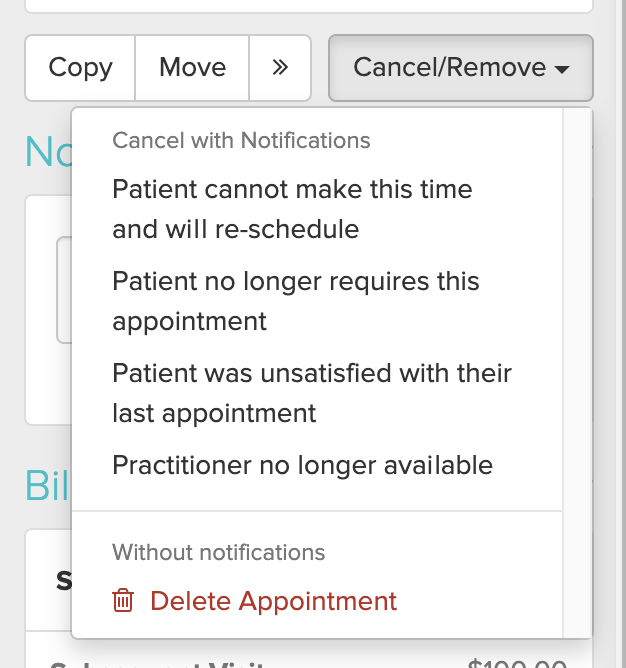Click the 'Without notifications' section label
626x668 pixels.
(x=218, y=552)
